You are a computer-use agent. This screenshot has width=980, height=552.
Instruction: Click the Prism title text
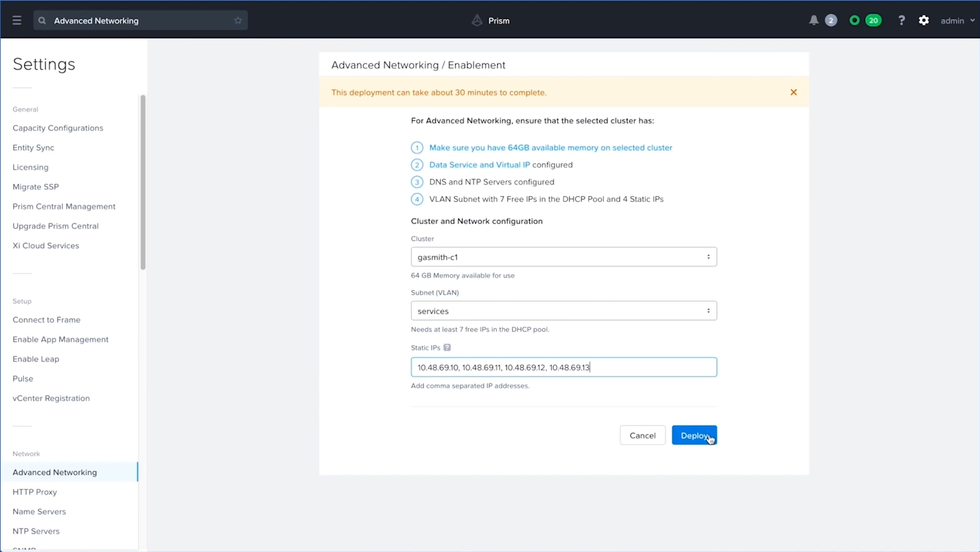click(x=499, y=21)
